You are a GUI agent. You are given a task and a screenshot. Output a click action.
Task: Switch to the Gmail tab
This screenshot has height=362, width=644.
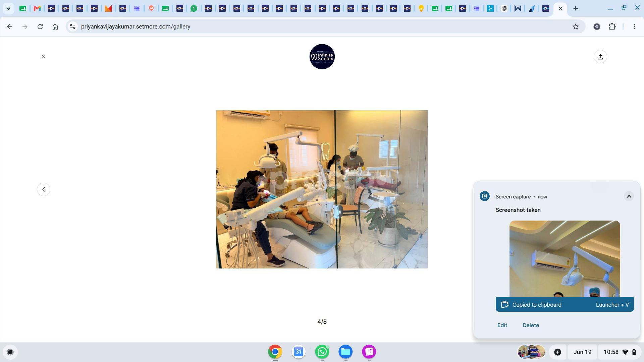[37, 8]
